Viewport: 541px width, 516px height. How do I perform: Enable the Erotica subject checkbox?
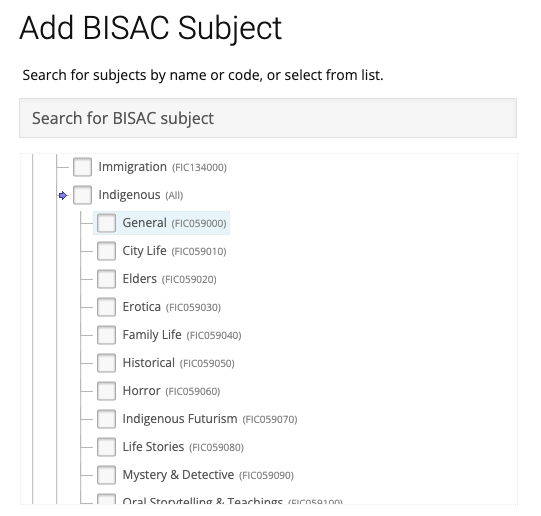[x=106, y=307]
